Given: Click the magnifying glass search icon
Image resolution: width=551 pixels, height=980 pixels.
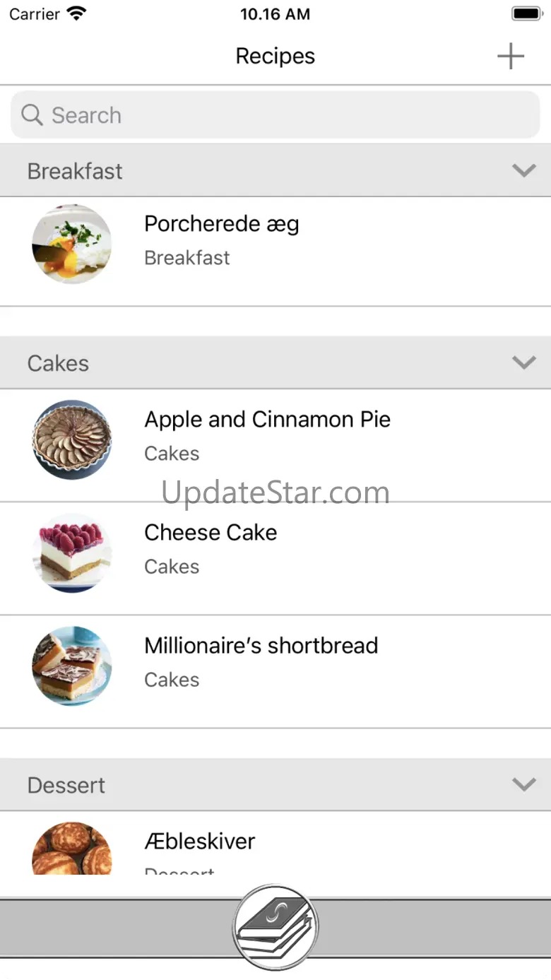Looking at the screenshot, I should tap(32, 114).
